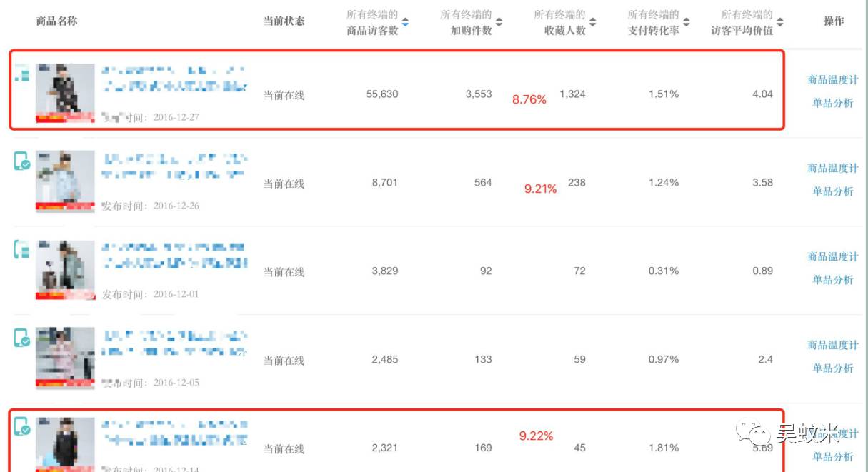Viewport: 868px width, 472px height.
Task: Sort by 加购件数 using its arrow icon
Action: click(499, 22)
